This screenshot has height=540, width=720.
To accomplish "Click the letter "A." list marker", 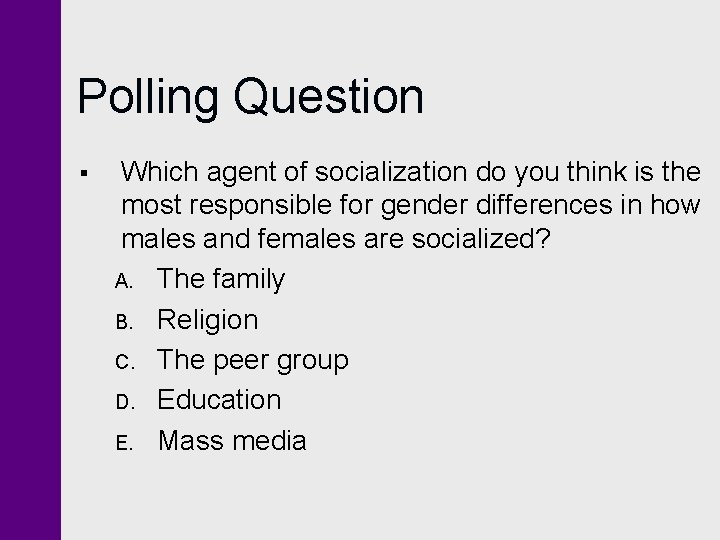I will coord(124,281).
